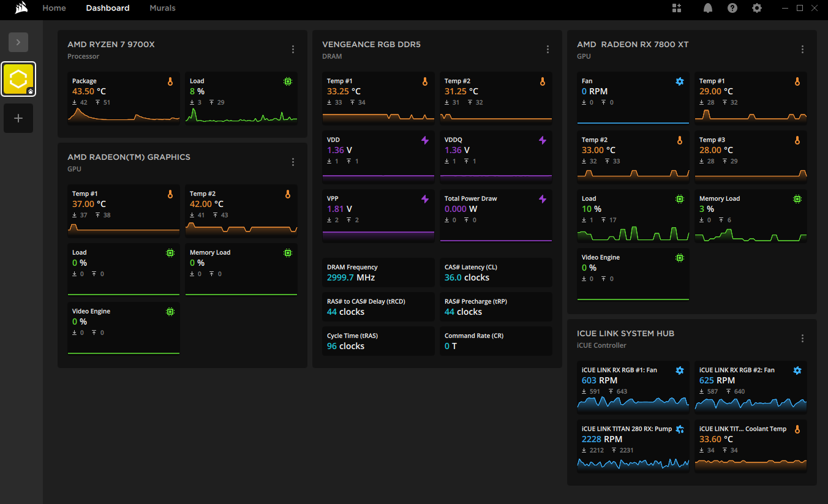Open AMD Ryzen 7 9700X options menu
Image resolution: width=828 pixels, height=504 pixels.
click(293, 50)
